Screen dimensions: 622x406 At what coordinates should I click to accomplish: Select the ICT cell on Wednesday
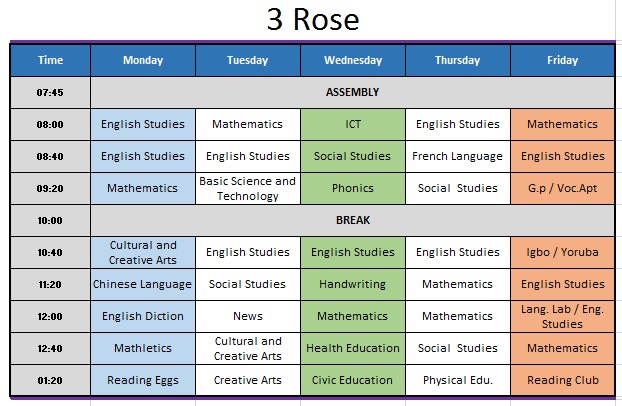tap(353, 124)
